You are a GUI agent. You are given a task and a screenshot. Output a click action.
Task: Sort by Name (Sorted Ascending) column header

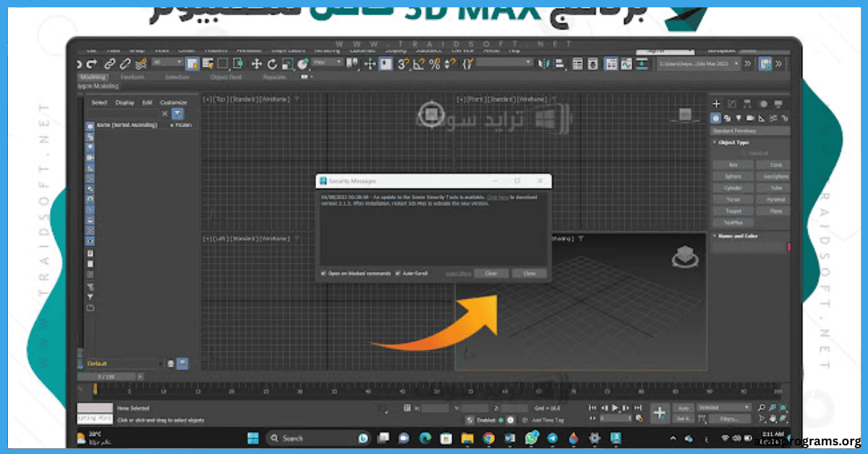pos(127,125)
